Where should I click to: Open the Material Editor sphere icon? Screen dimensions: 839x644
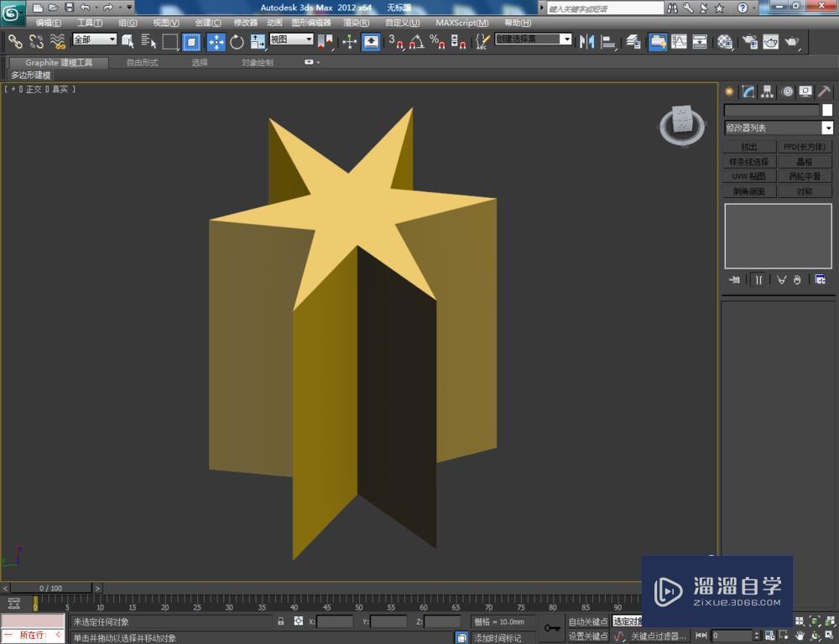[x=725, y=42]
